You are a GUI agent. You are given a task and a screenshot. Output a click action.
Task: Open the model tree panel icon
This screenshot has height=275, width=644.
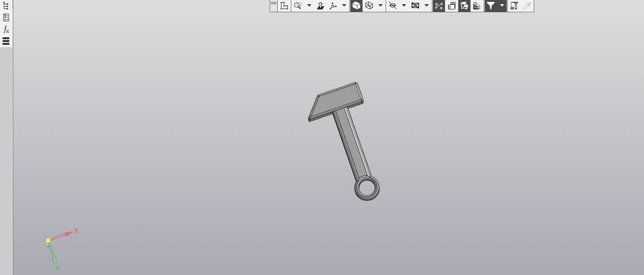[6, 6]
